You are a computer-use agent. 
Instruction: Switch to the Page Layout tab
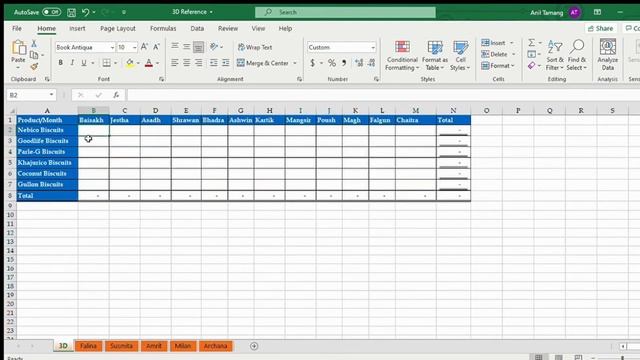pos(118,29)
